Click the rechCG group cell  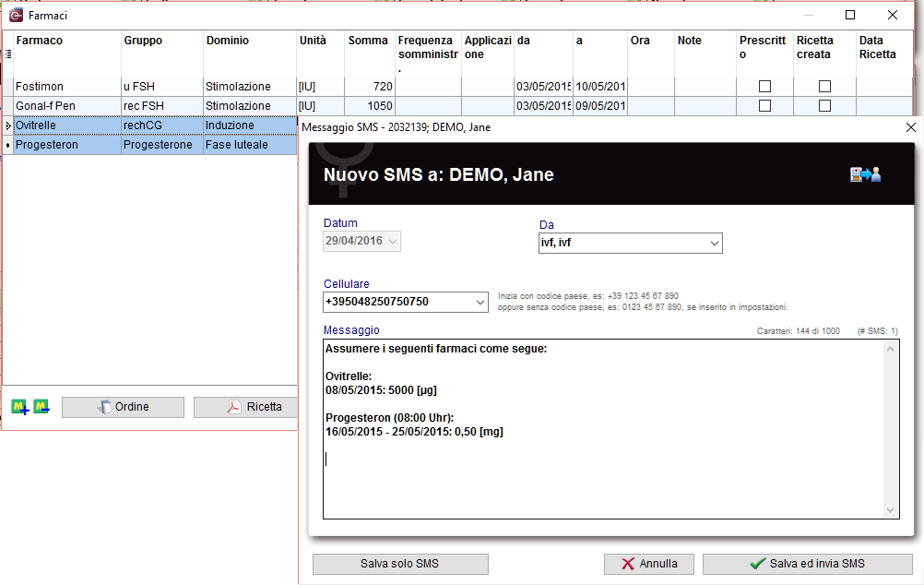click(162, 125)
